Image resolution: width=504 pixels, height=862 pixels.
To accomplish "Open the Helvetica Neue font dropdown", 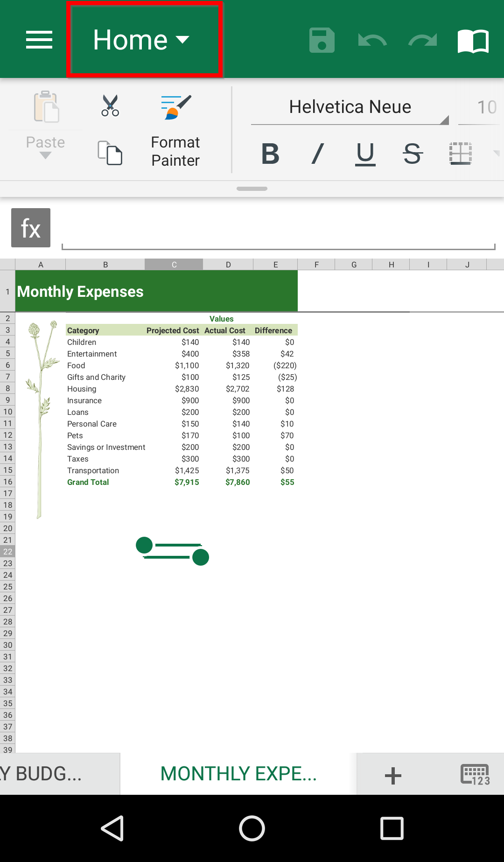I will click(350, 107).
